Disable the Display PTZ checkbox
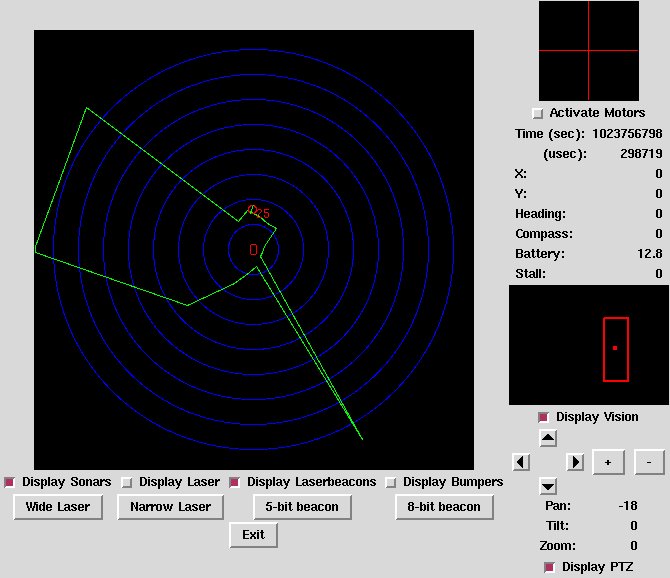 [549, 567]
